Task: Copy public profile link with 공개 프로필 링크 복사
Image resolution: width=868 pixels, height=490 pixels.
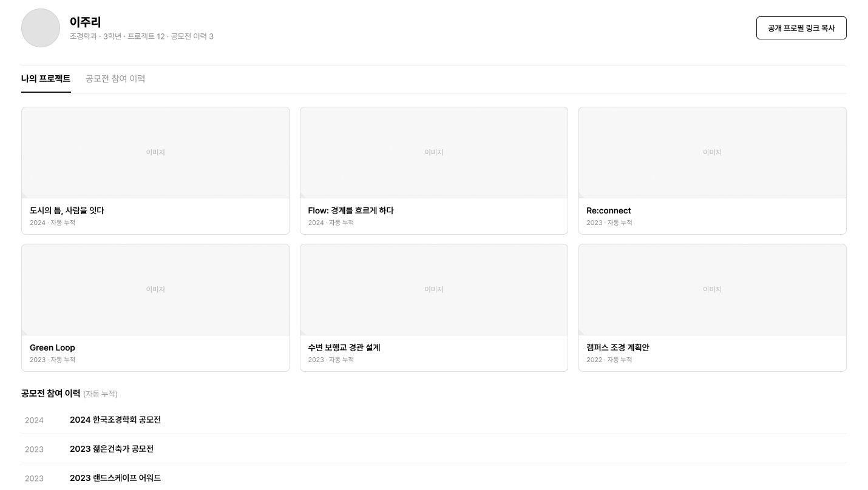Action: tap(801, 28)
